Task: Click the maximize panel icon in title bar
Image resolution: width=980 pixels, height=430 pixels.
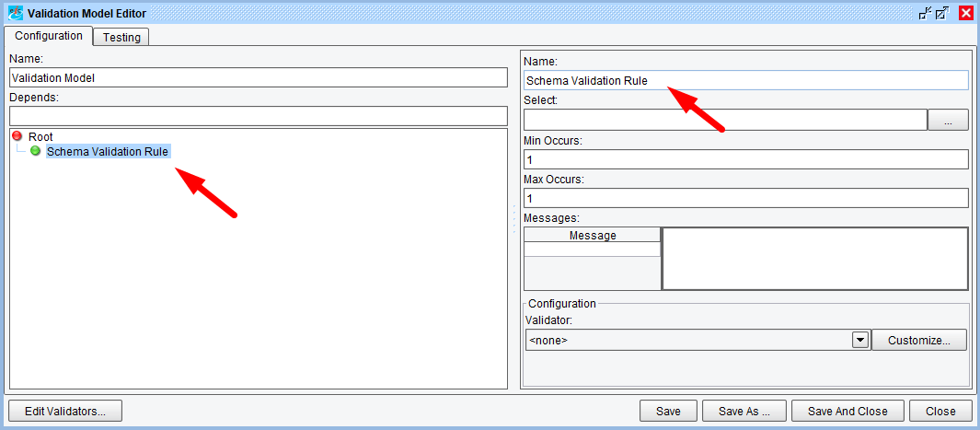Action: (x=941, y=13)
